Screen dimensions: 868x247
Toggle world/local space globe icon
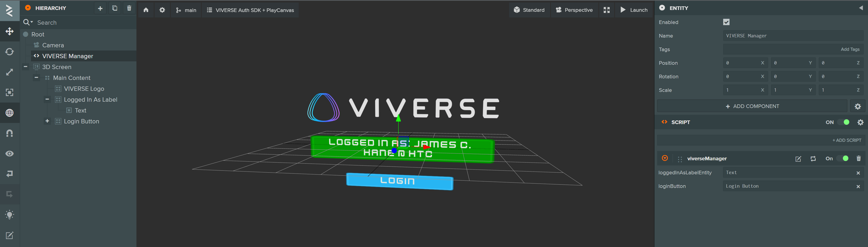[10, 113]
